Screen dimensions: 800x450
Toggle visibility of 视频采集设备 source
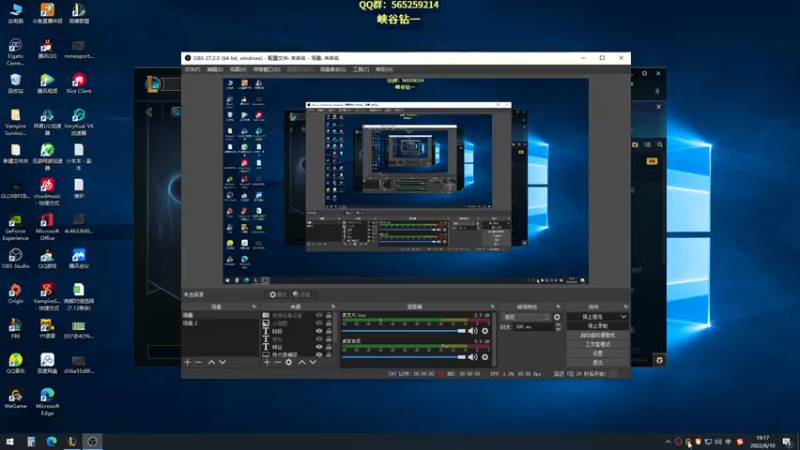pyautogui.click(x=319, y=315)
